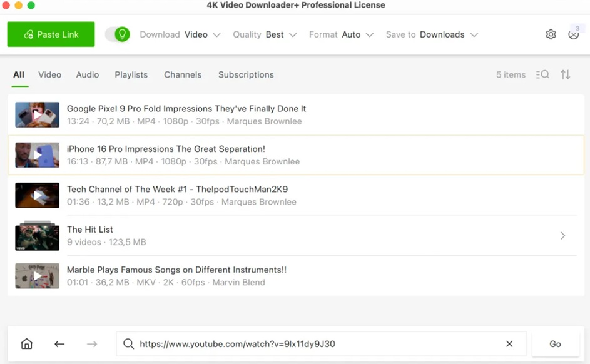The width and height of the screenshot is (590, 364).
Task: Switch to the Channels tab
Action: pyautogui.click(x=183, y=75)
